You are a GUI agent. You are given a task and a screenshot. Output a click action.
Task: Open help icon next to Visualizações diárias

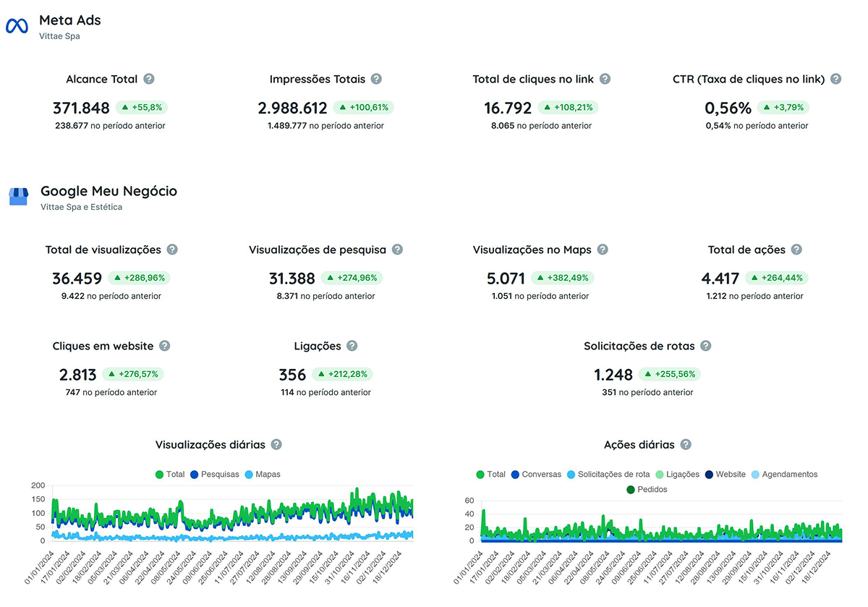[276, 444]
